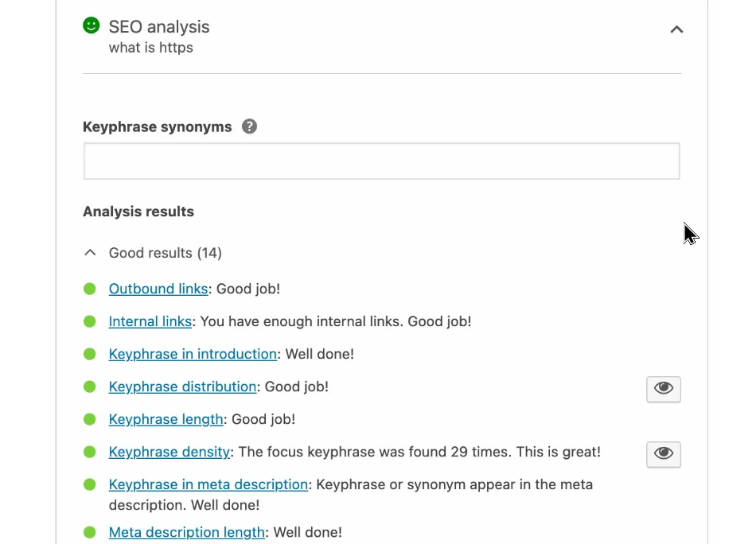The height and width of the screenshot is (544, 756).
Task: Click the green bullet beside Outbound links
Action: 90,289
